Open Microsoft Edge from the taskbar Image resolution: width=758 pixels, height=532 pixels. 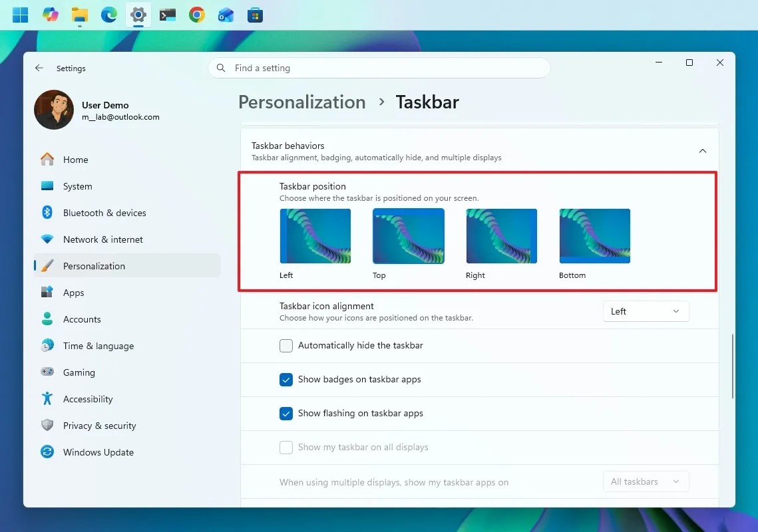point(108,15)
